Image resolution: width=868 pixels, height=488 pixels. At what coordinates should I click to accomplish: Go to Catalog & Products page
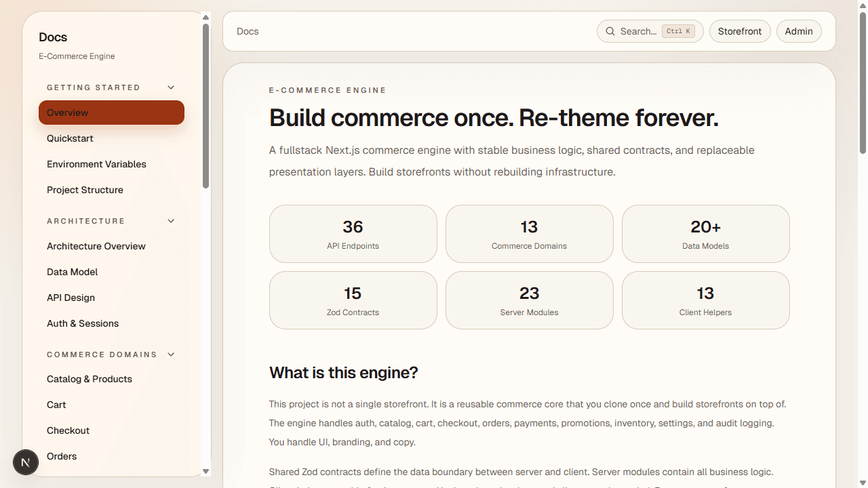[x=111, y=379]
